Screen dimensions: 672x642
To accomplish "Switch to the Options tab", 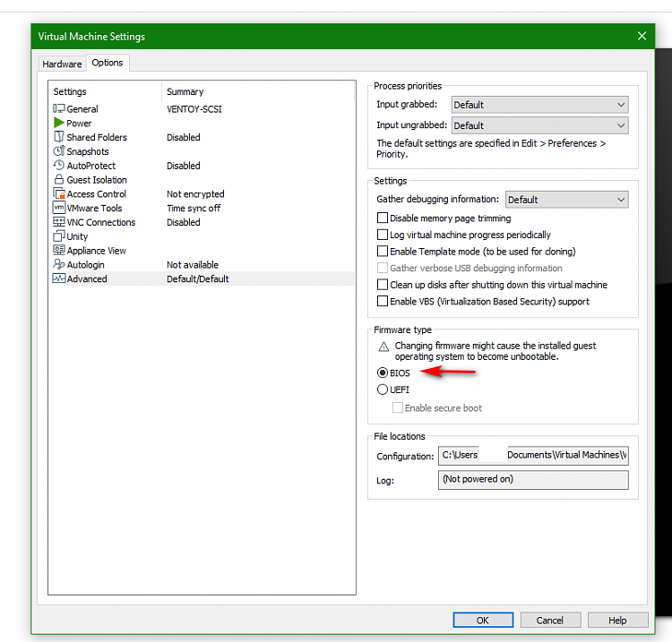I will pyautogui.click(x=108, y=63).
